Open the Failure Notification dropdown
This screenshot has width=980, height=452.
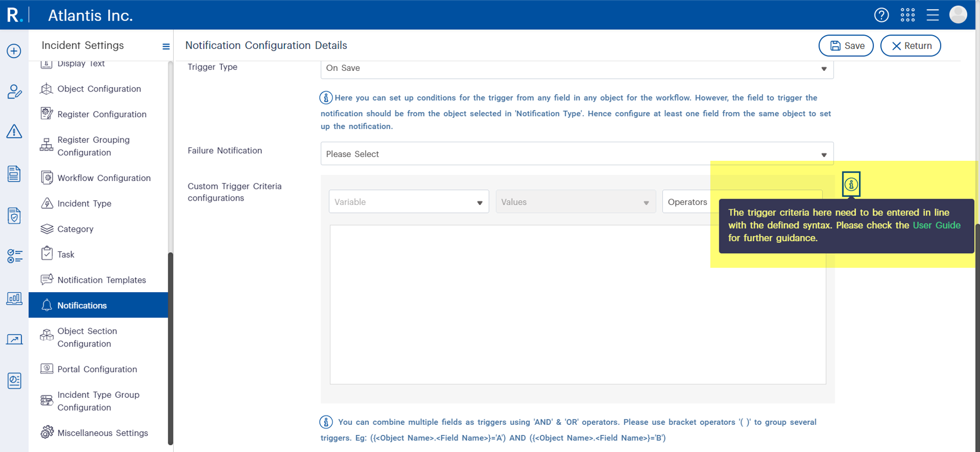577,154
